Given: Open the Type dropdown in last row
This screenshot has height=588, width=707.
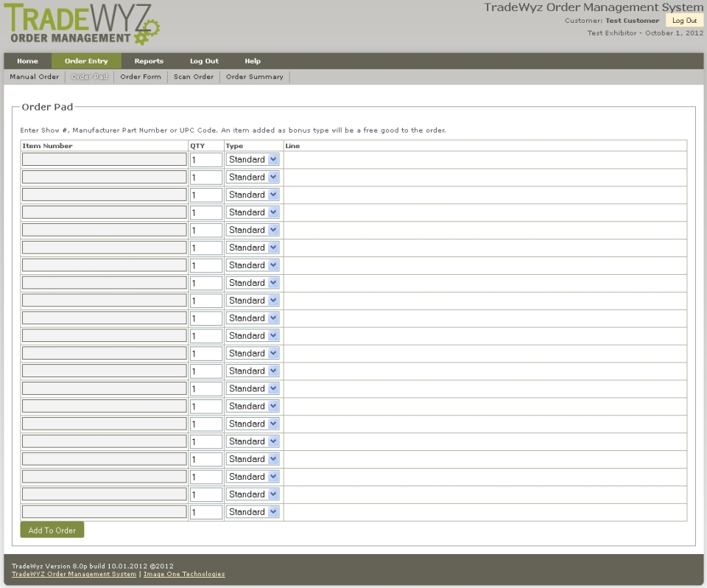Looking at the screenshot, I should click(x=253, y=512).
